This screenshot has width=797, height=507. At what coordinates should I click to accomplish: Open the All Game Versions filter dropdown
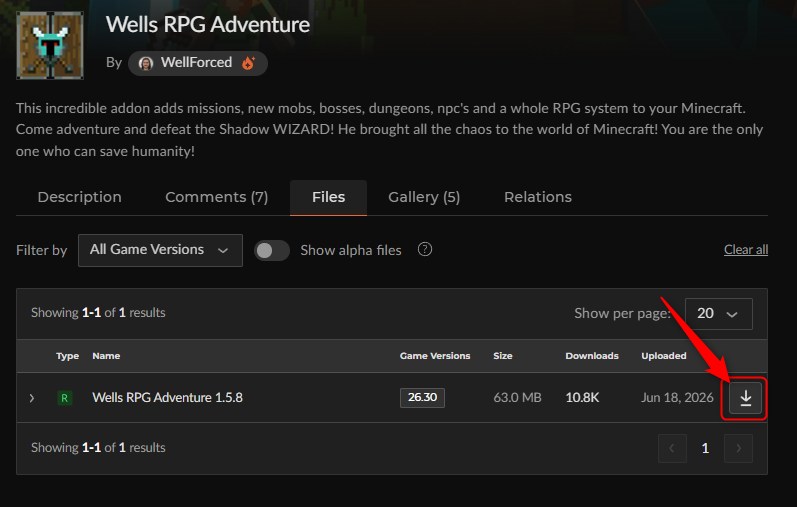click(160, 250)
